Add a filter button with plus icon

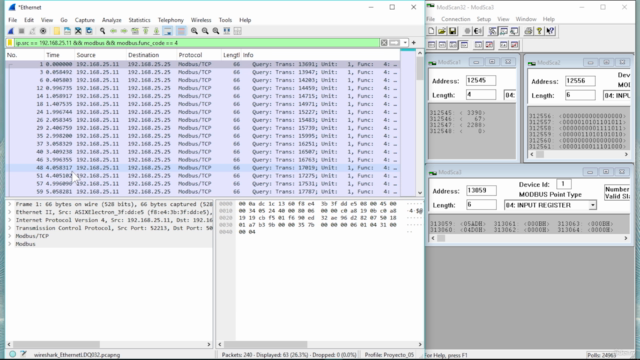pyautogui.click(x=414, y=43)
